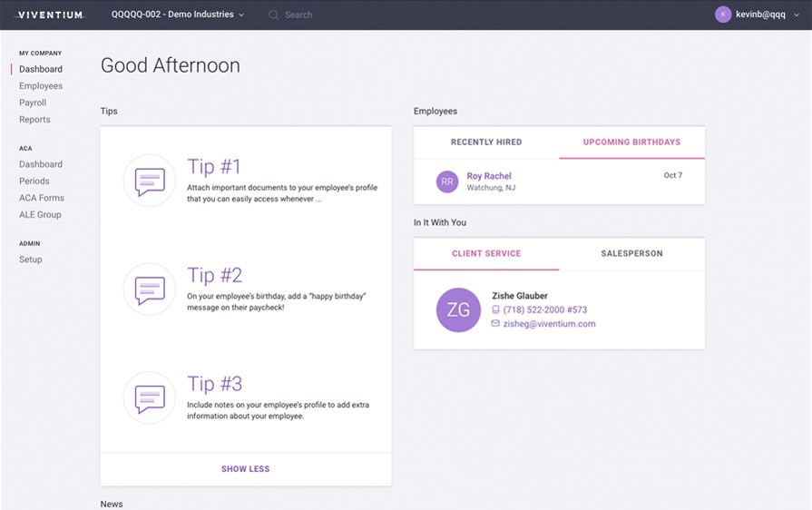Click the Tip #2 happy birthday description

(x=277, y=302)
